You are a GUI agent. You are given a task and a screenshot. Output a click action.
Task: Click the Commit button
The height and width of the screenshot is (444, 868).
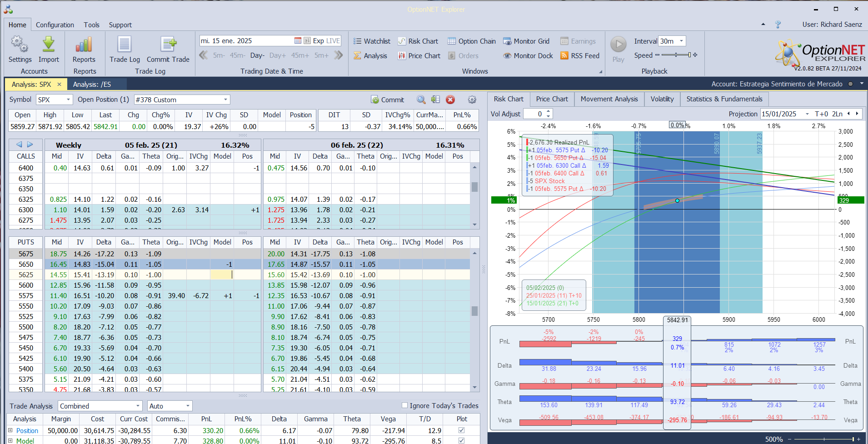tap(388, 100)
